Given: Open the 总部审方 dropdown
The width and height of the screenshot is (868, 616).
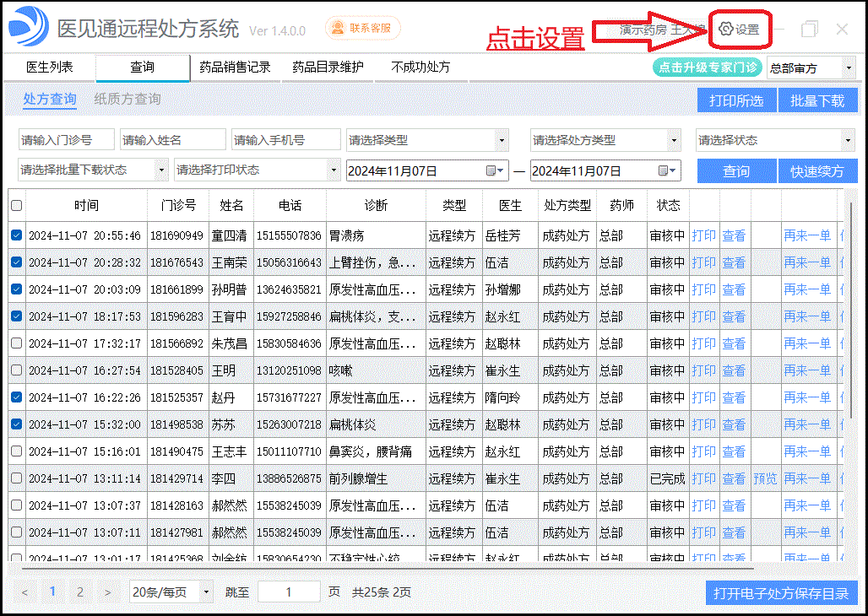Looking at the screenshot, I should pos(810,67).
